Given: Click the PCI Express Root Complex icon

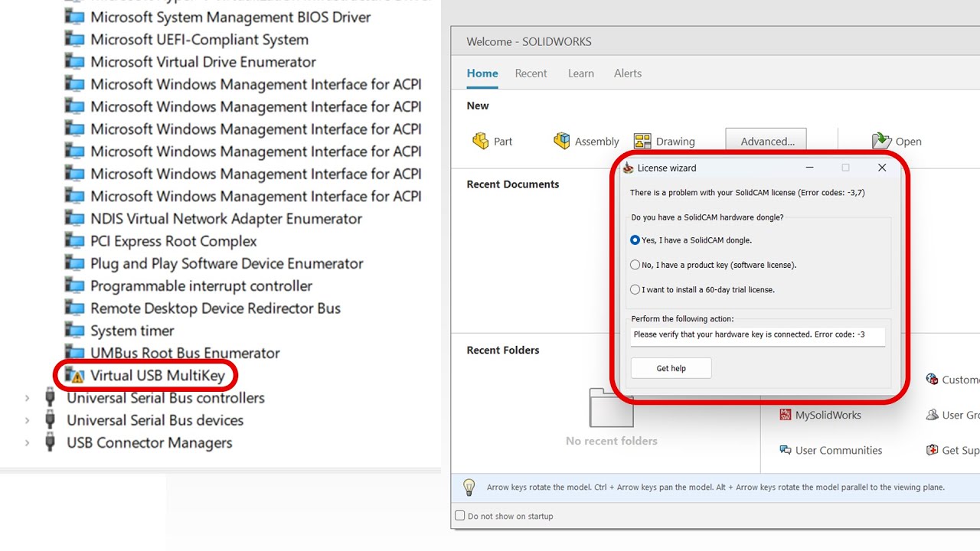Looking at the screenshot, I should pyautogui.click(x=74, y=241).
